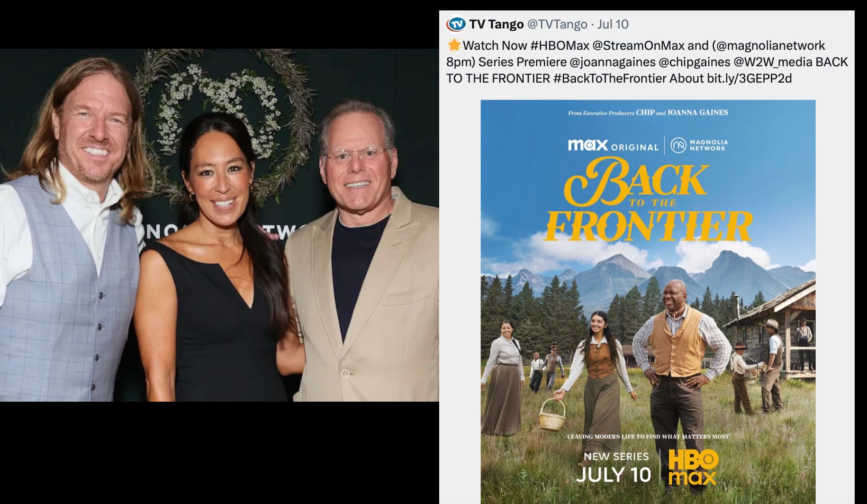Open the @magnolianetwork mention
This screenshot has width=867, height=504.
[x=770, y=45]
